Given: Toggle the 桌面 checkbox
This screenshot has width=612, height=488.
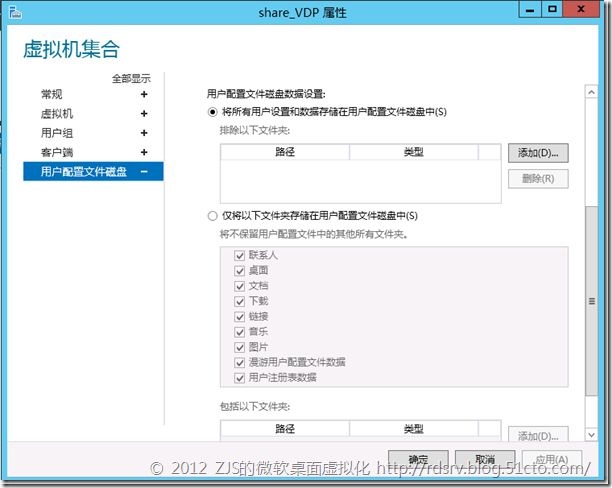Looking at the screenshot, I should point(239,271).
